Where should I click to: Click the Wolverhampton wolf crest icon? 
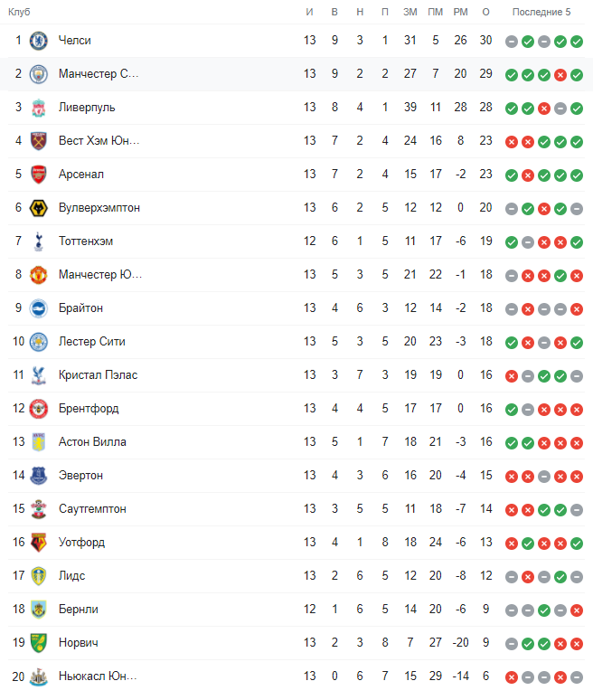(x=38, y=208)
